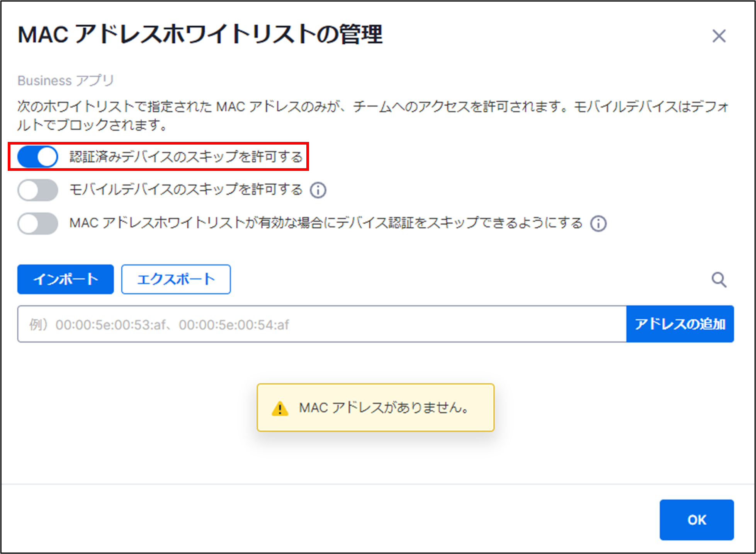Focus the MAC address input field

(322, 324)
